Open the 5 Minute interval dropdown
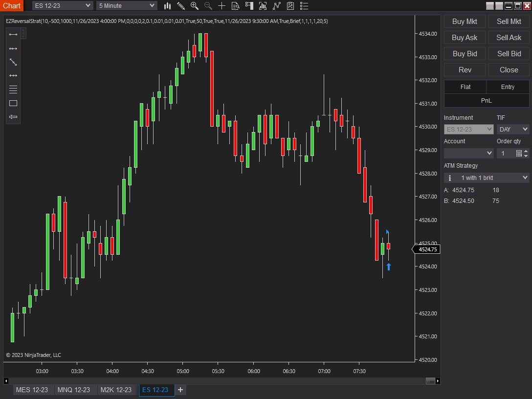The height and width of the screenshot is (399, 532). coord(127,6)
